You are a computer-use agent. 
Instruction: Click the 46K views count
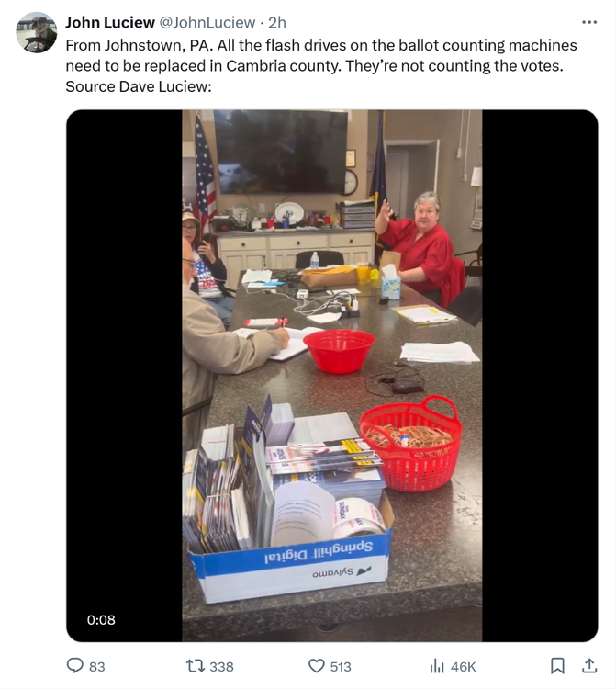tap(464, 667)
